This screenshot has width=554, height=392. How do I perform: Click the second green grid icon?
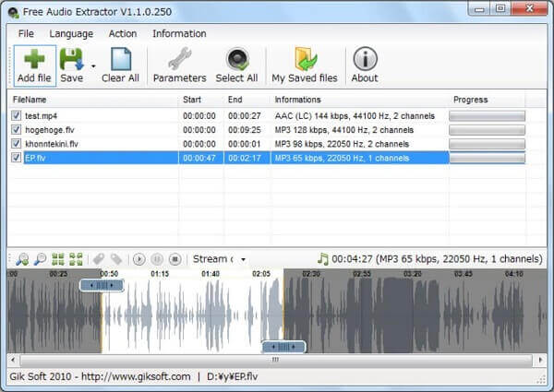pyautogui.click(x=76, y=259)
